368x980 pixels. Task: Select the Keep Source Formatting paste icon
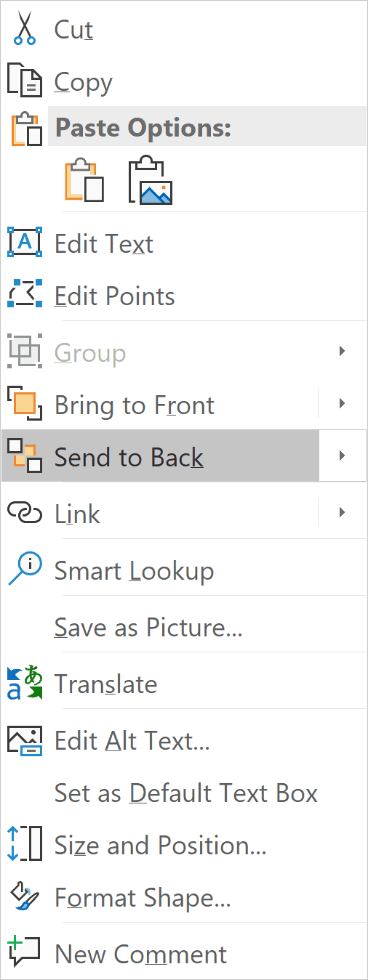click(x=84, y=180)
